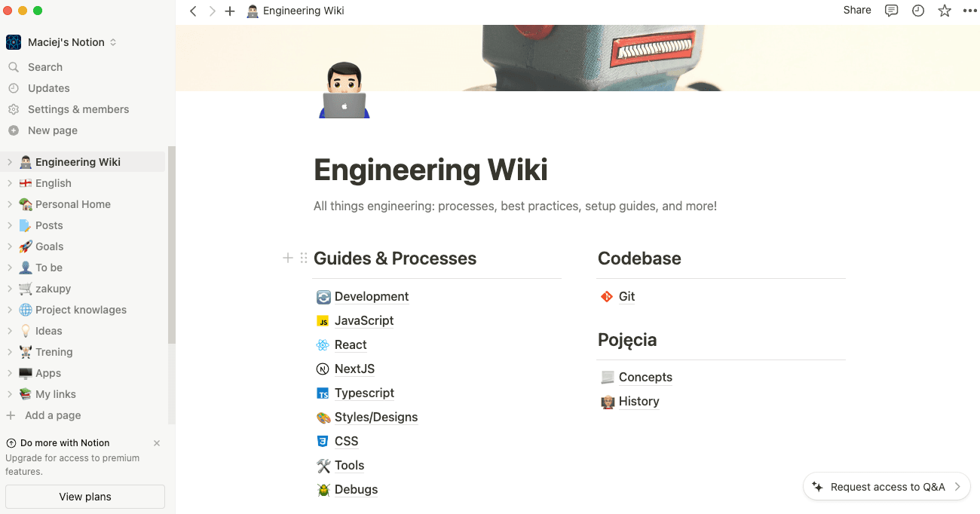
Task: Open the JavaScript page link
Action: click(364, 321)
